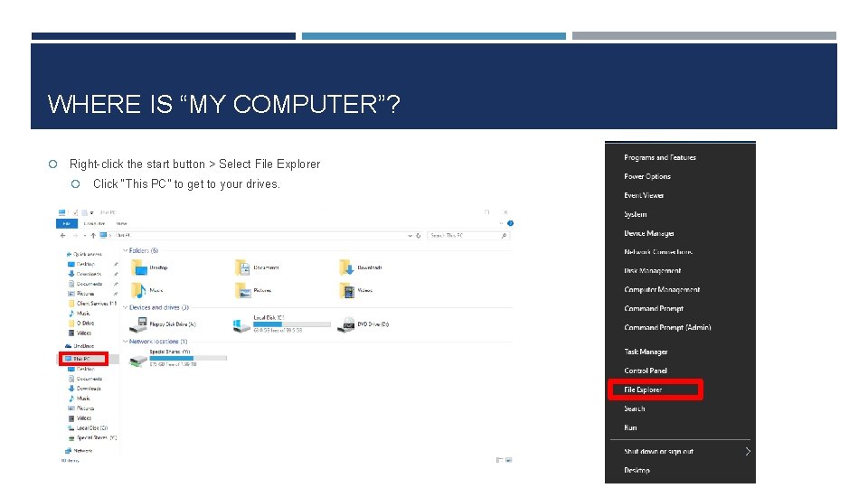Open the Computer ribbon tab
Image resolution: width=868 pixels, height=488 pixels.
click(94, 223)
